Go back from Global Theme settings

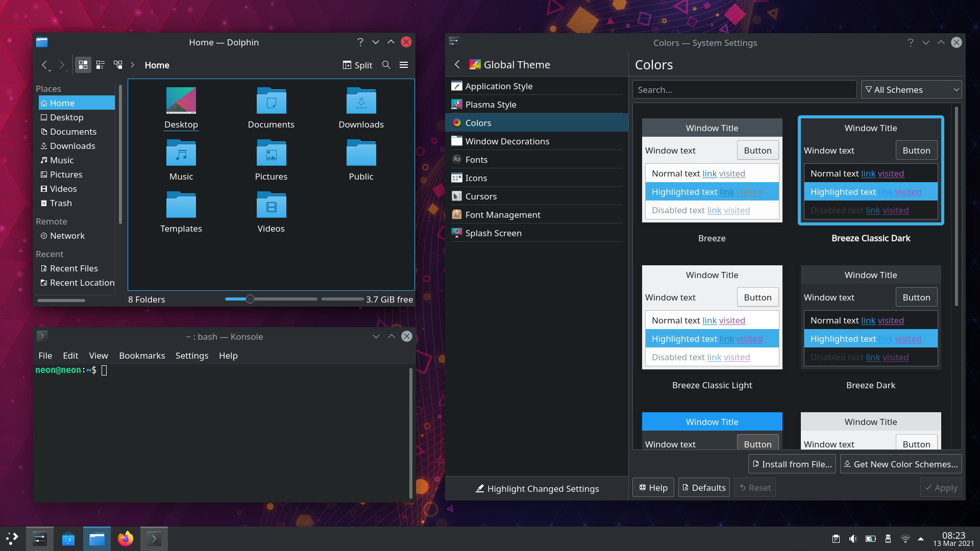pyautogui.click(x=457, y=64)
